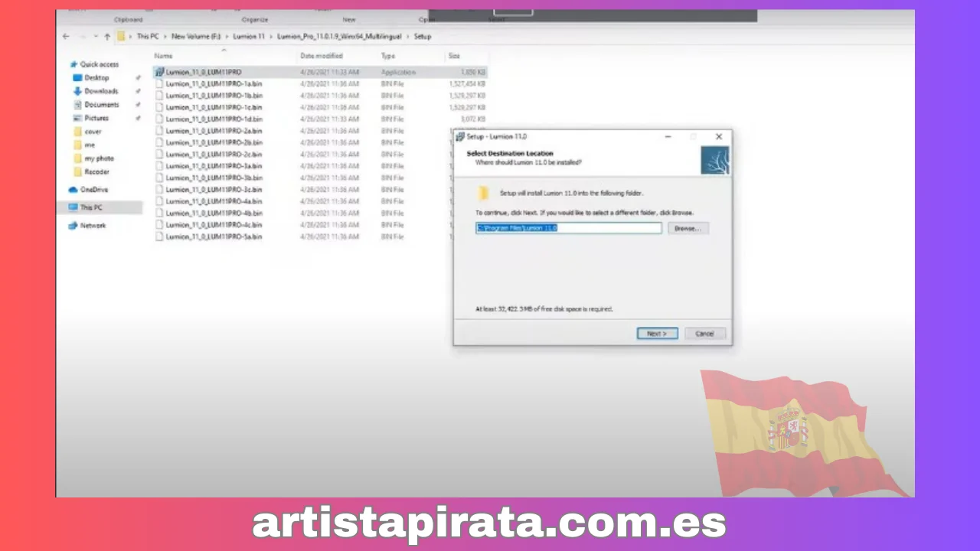Select file icon of Lumion_11_0_LUM11PRO-3a.bin

click(159, 166)
